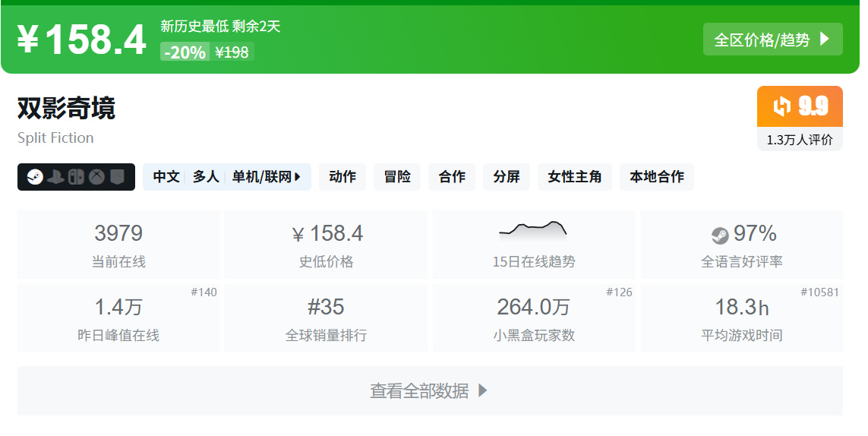868x436 pixels.
Task: Click the 冒险 genre tag
Action: tap(397, 177)
